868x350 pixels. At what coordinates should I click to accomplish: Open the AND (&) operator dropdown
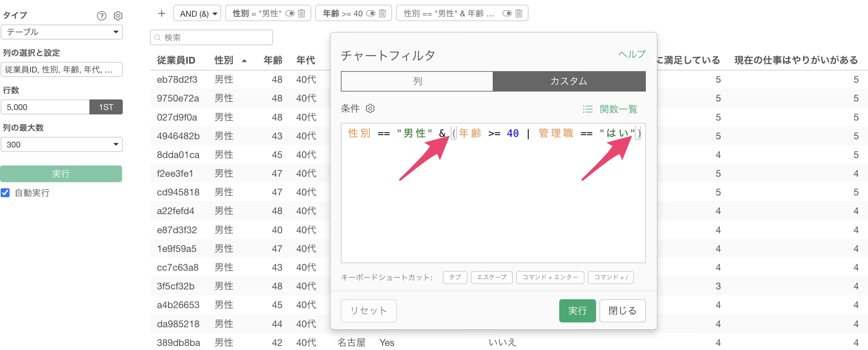(x=197, y=14)
